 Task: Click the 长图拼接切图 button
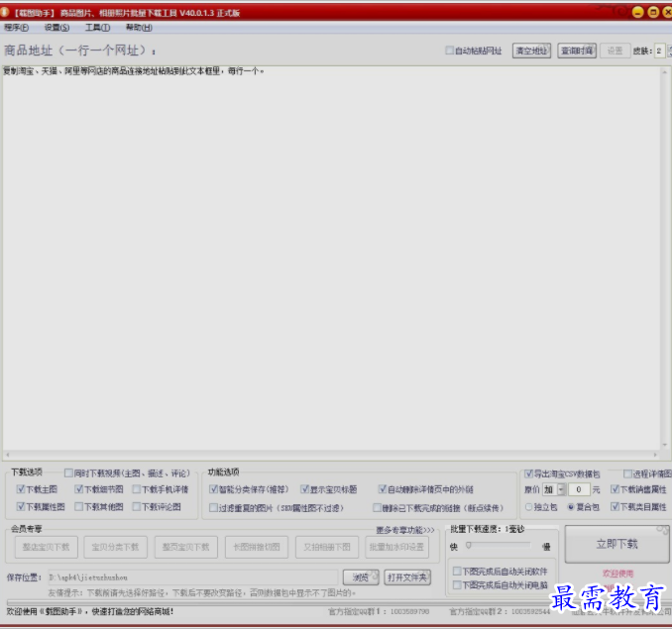click(x=257, y=547)
